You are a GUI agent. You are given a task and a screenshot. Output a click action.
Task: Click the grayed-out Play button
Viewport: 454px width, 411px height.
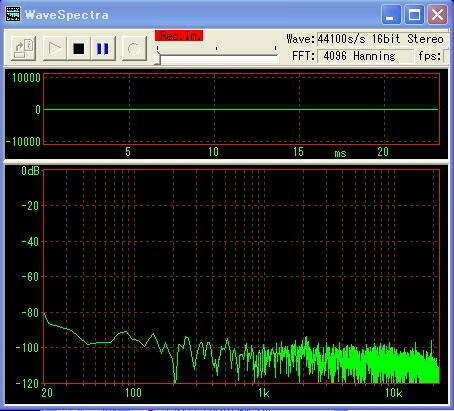click(x=55, y=48)
